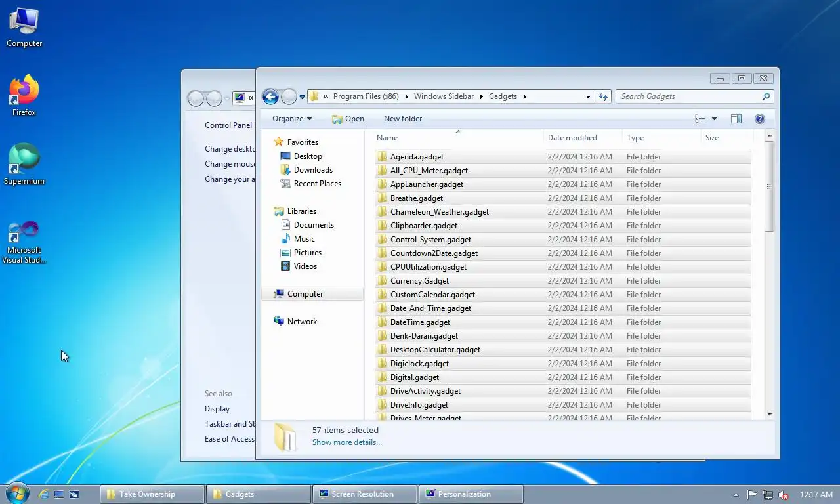Select DriveActivity.gadget folder
The image size is (840, 504).
(x=563, y=391)
